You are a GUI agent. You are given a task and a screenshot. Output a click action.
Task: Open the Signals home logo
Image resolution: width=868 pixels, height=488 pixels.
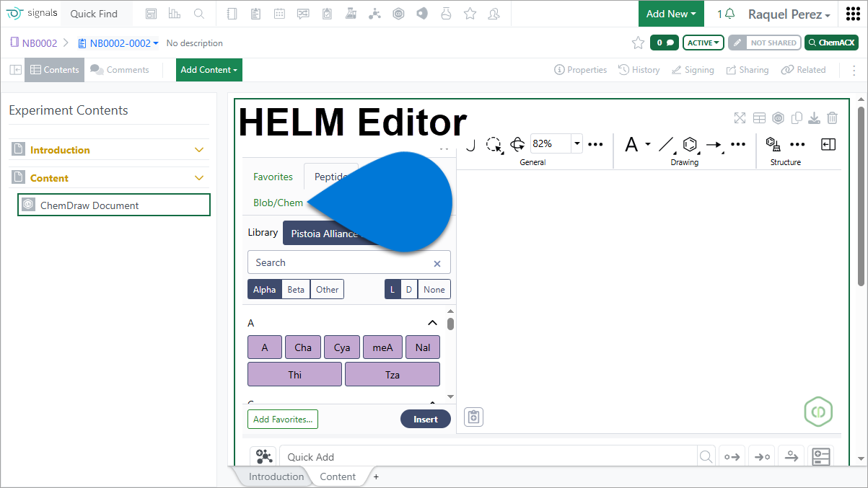tap(31, 14)
